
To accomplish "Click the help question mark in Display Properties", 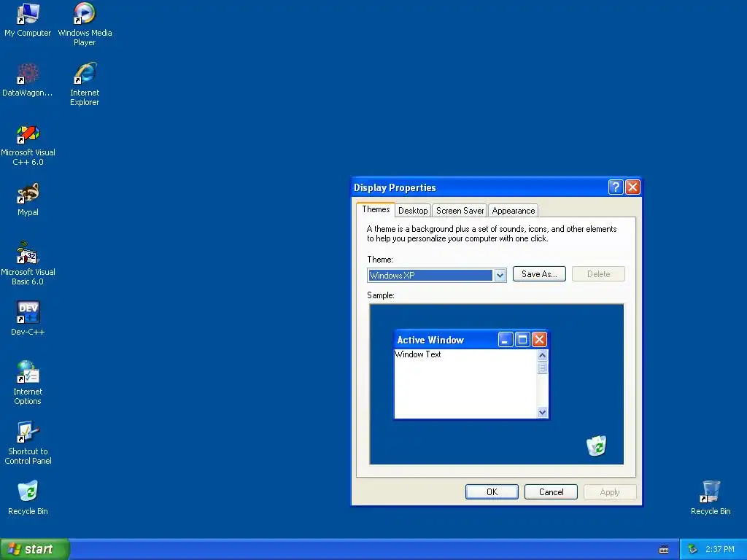I will pyautogui.click(x=616, y=187).
